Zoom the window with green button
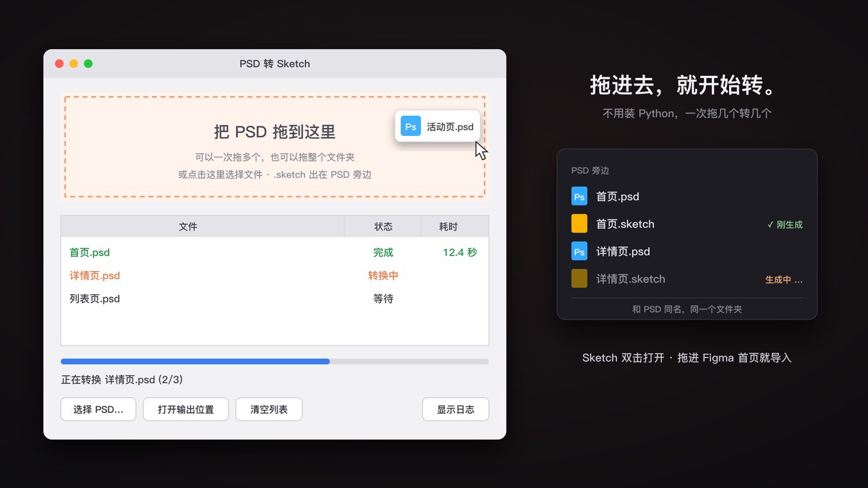The height and width of the screenshot is (488, 868). tap(88, 64)
